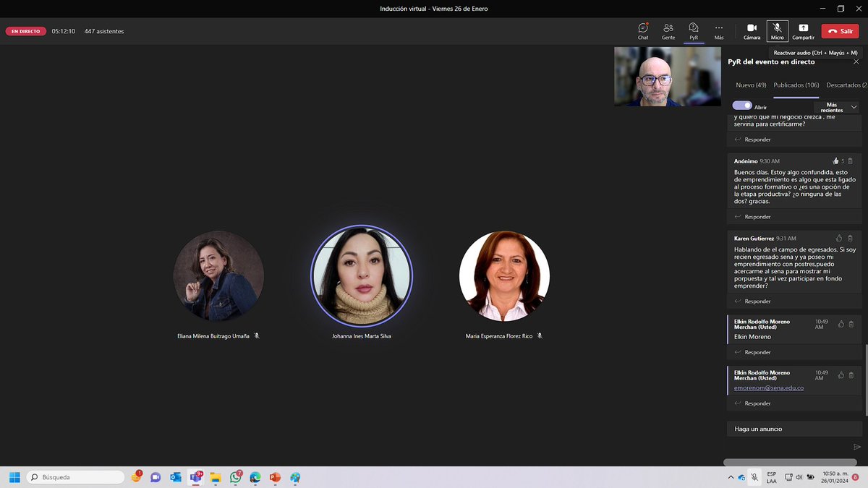This screenshot has width=868, height=488.
Task: Delete Karen Gutierrez's question
Action: (x=851, y=238)
